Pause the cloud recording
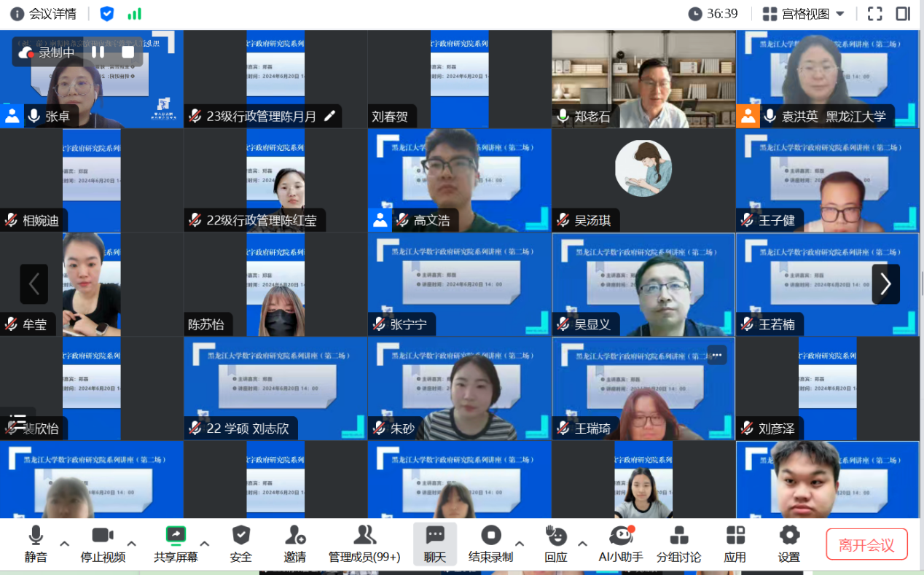924x575 pixels. coord(98,52)
